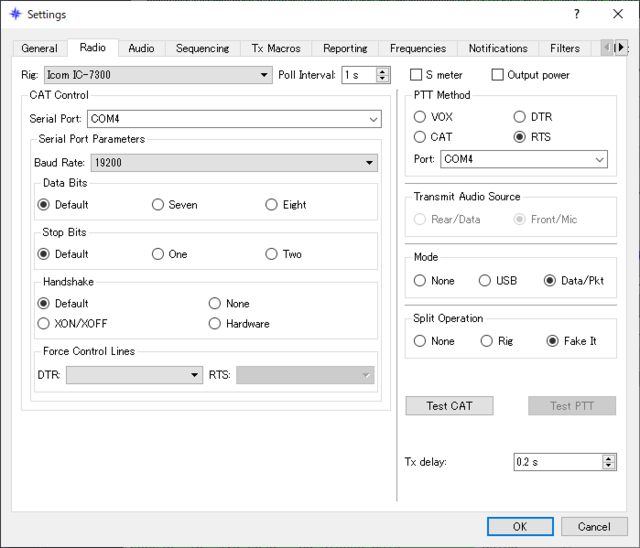Switch to the Audio tab
The image size is (640, 548).
pyautogui.click(x=141, y=48)
